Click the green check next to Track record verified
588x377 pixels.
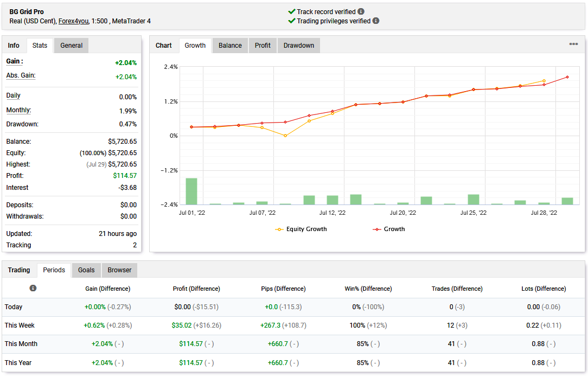[292, 11]
